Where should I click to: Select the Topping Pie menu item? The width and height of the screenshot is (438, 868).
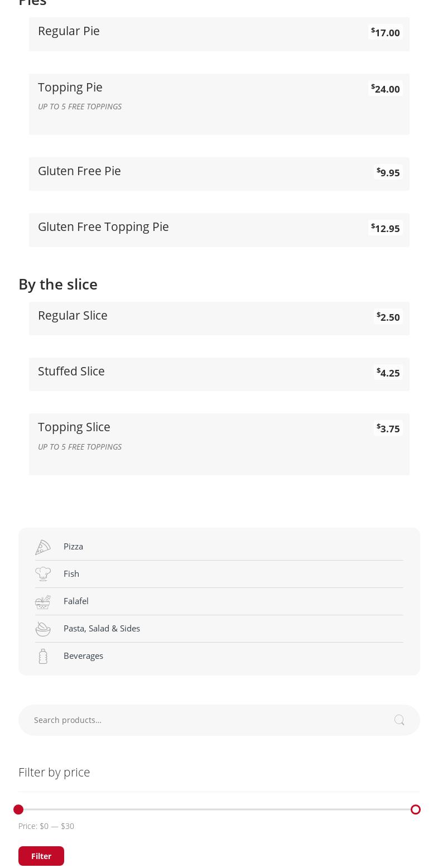coord(70,88)
